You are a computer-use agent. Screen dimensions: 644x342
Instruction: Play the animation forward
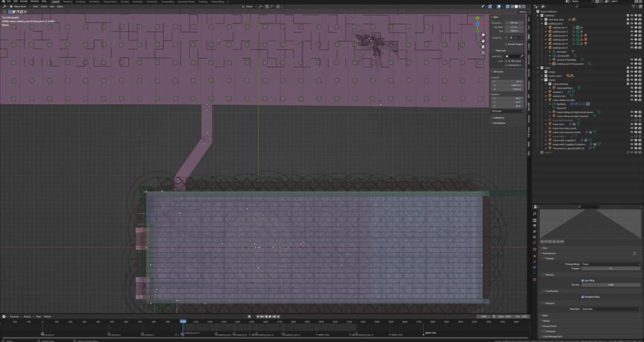click(x=270, y=317)
